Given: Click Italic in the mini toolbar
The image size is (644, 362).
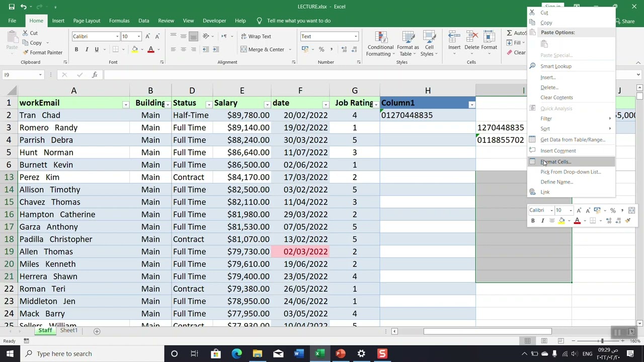Looking at the screenshot, I should pyautogui.click(x=542, y=221).
